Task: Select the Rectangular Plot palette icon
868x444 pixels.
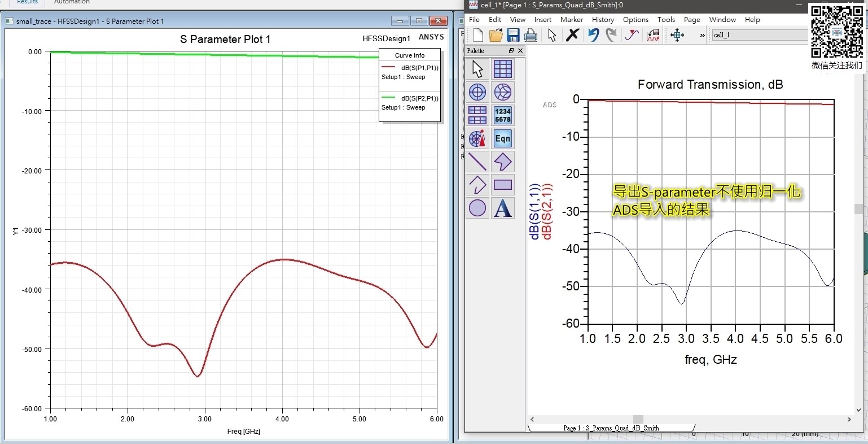Action: 502,69
